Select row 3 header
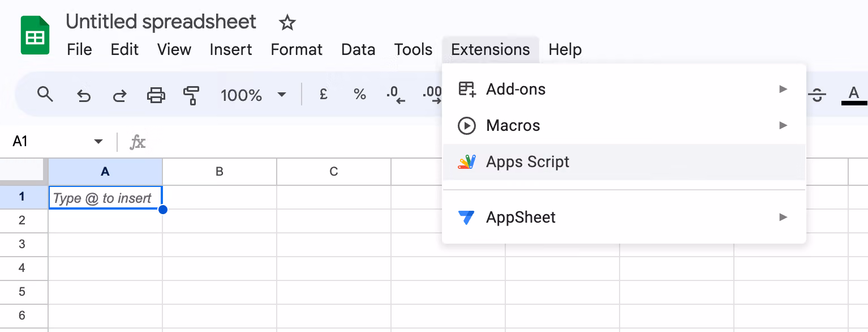The width and height of the screenshot is (868, 332). point(23,244)
